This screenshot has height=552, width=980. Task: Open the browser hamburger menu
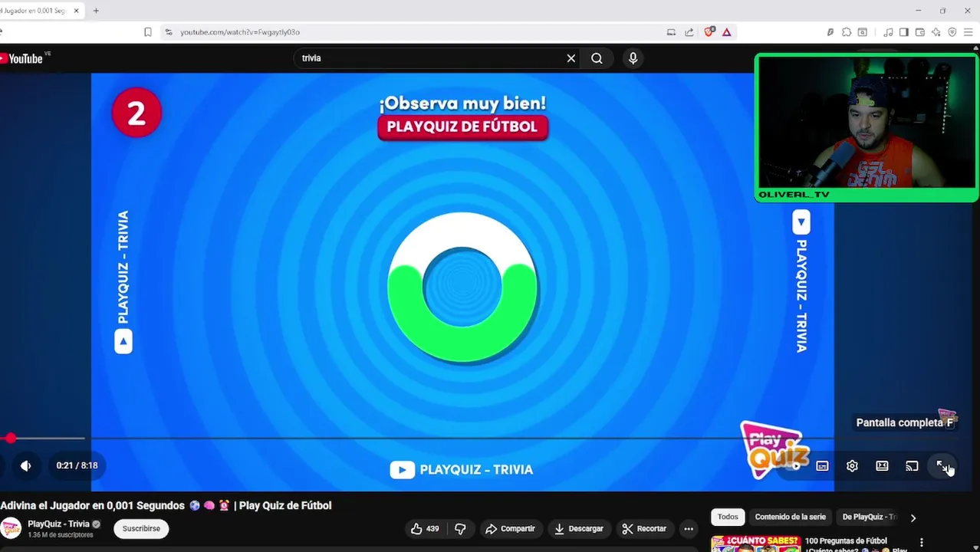click(968, 32)
